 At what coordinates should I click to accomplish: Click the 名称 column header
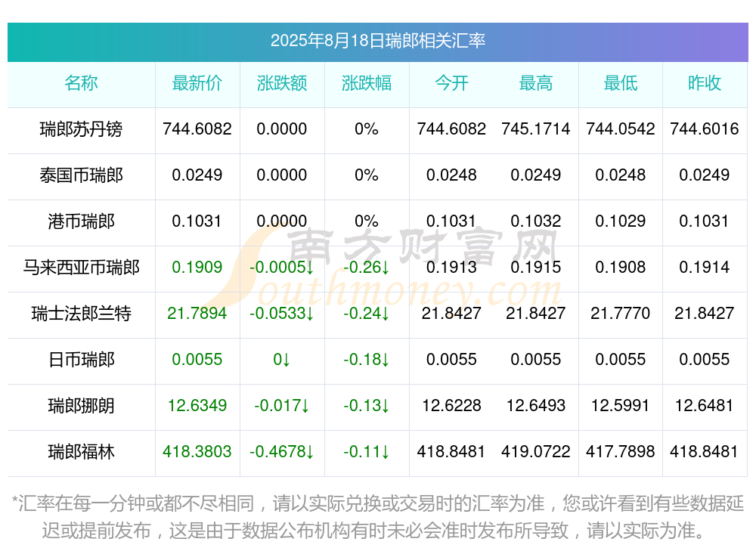click(x=81, y=83)
